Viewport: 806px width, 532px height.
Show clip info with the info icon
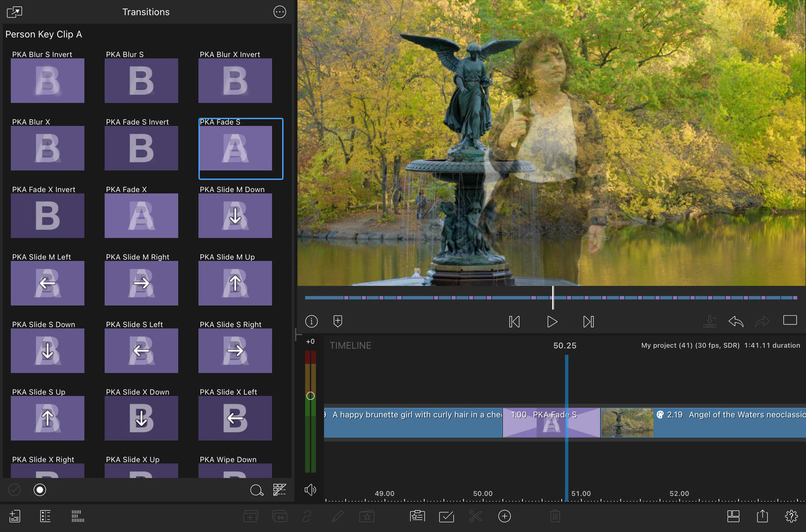click(x=311, y=322)
